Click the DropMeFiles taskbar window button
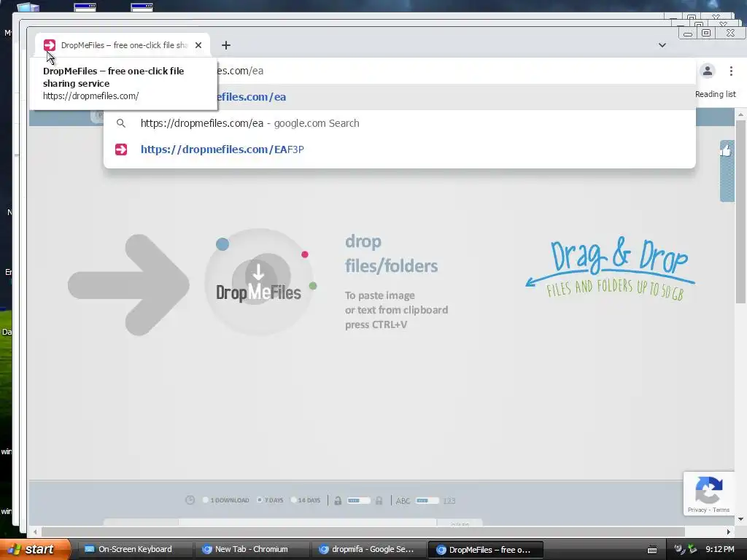Image resolution: width=747 pixels, height=560 pixels. (485, 550)
